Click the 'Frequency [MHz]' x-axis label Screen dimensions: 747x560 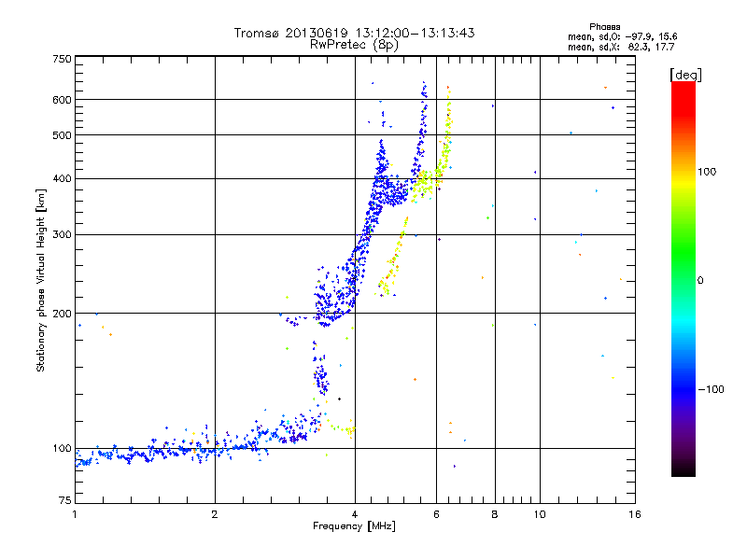coord(354,526)
